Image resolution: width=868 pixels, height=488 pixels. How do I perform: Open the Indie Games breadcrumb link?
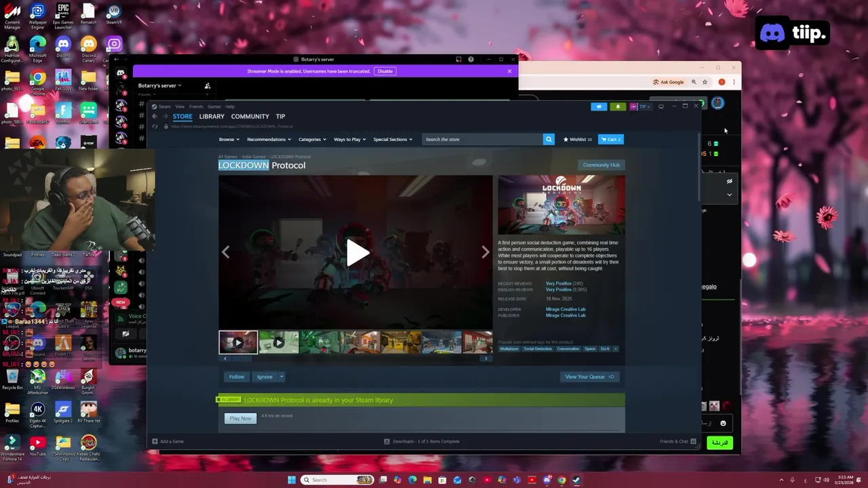[x=254, y=157]
